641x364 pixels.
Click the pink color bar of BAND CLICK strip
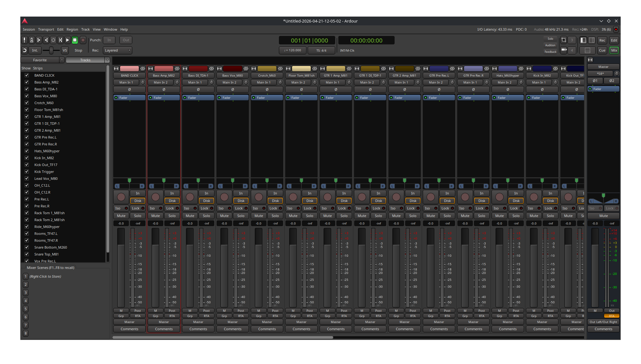129,68
